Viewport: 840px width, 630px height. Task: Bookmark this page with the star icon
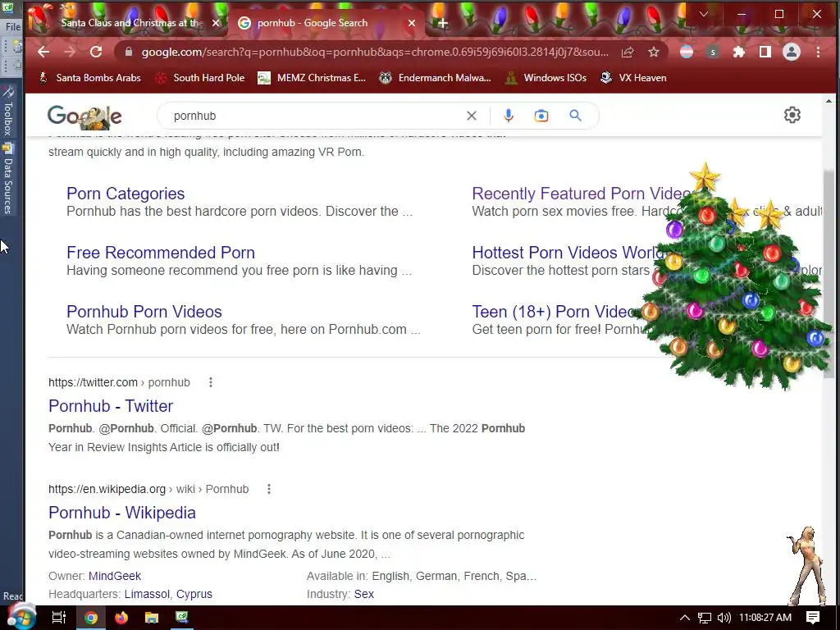[654, 52]
